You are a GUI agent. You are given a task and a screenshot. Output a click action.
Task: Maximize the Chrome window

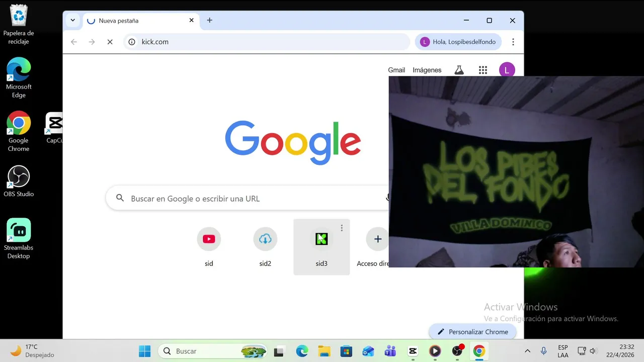(x=489, y=21)
